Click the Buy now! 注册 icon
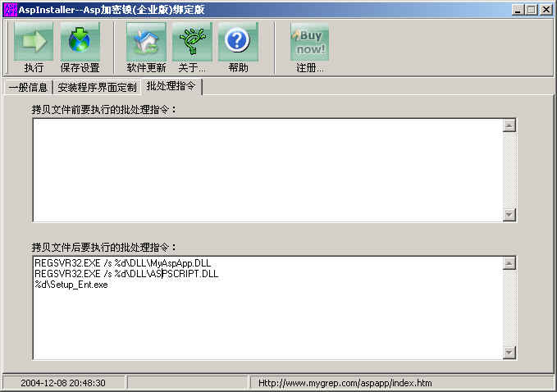Image resolution: width=557 pixels, height=392 pixels. pos(310,42)
